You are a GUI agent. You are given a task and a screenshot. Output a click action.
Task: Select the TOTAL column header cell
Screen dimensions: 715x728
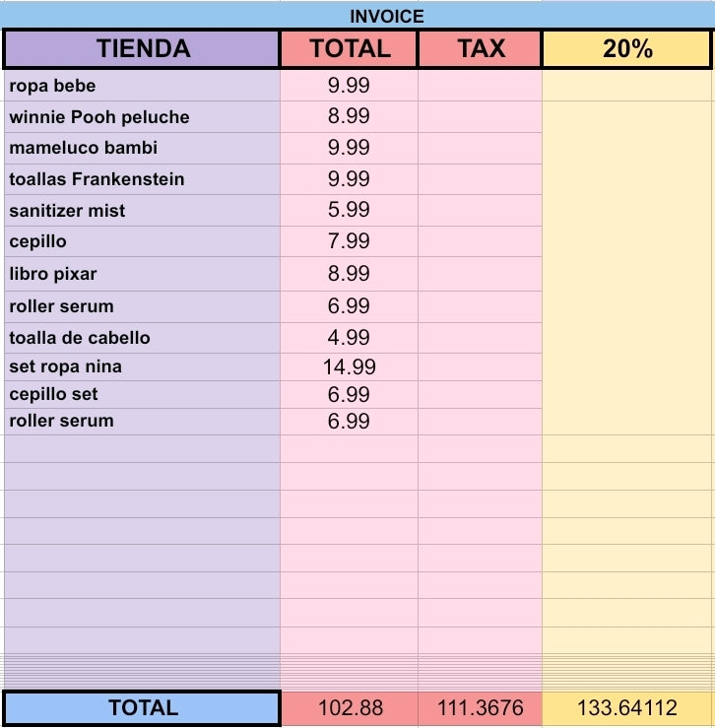[350, 48]
